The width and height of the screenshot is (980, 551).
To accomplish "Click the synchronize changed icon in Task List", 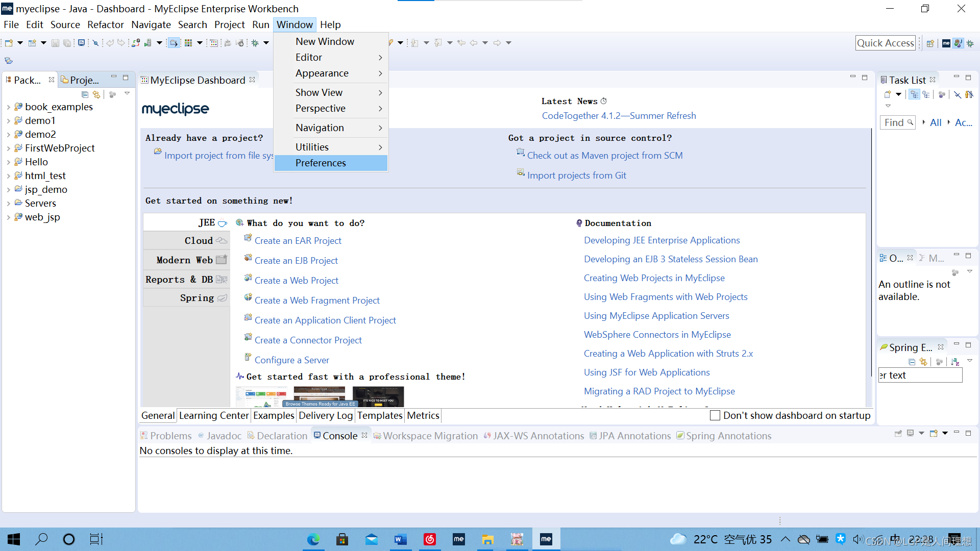I will click(942, 94).
